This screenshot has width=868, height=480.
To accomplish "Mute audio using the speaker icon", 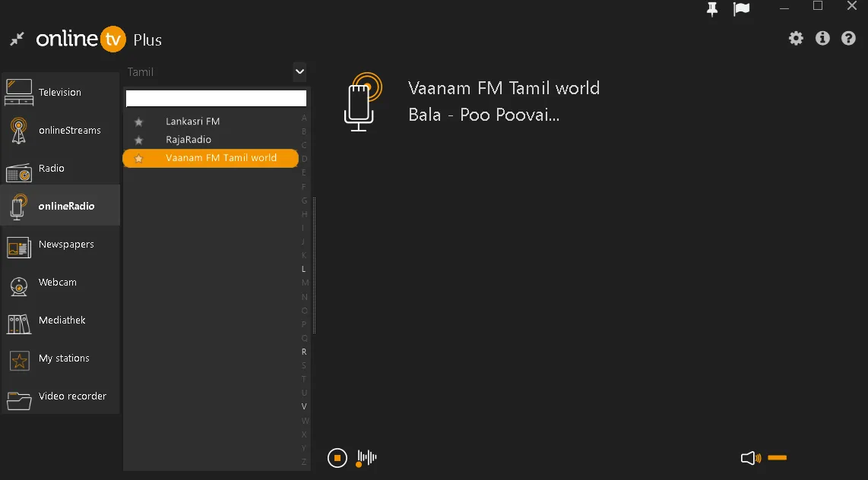I will pos(750,458).
